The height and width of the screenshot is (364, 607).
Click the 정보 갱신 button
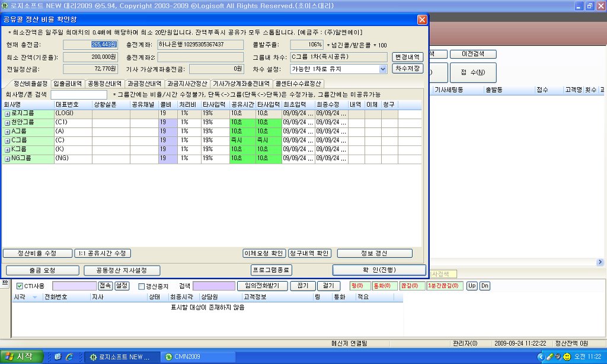(375, 253)
